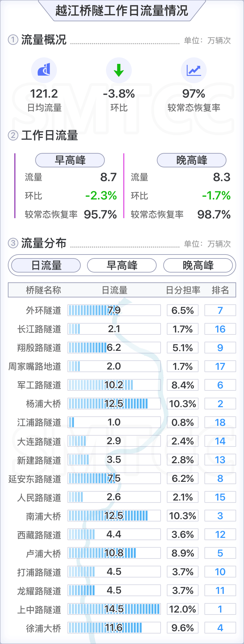This screenshot has width=244, height=644.
Task: Click the 上中路隧道 flow bar
Action: pos(114,609)
